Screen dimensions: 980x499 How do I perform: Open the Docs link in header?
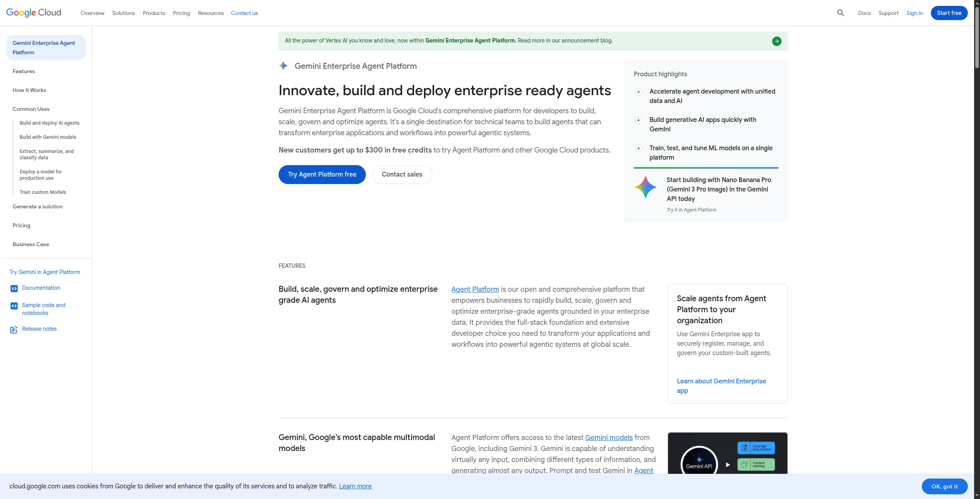tap(864, 13)
